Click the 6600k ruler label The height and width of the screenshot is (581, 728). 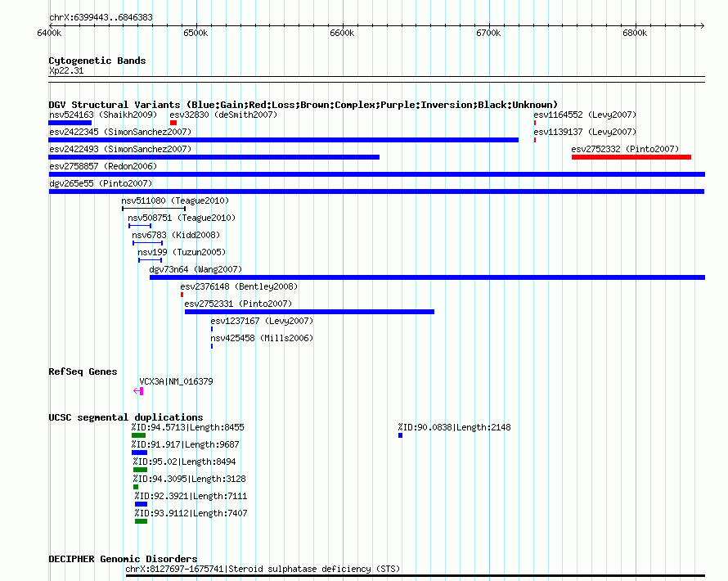point(342,33)
